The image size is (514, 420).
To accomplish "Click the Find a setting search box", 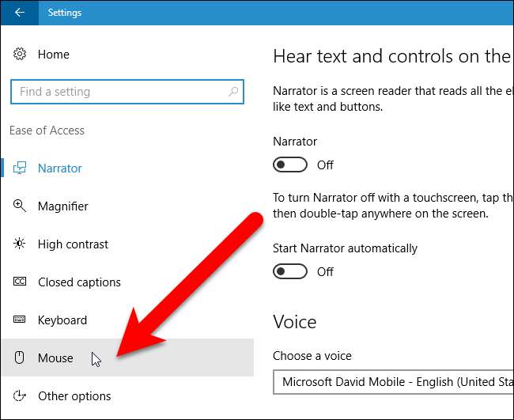I will pos(119,92).
